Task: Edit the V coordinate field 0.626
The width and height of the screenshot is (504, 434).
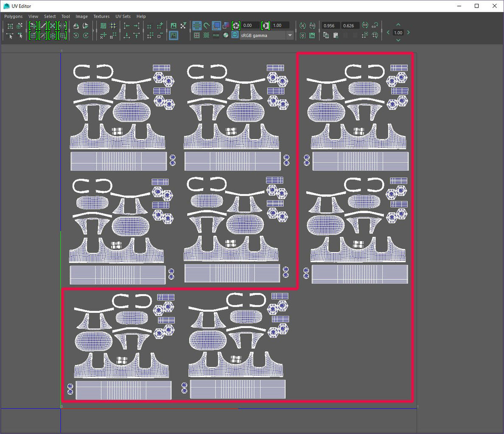Action: [350, 26]
